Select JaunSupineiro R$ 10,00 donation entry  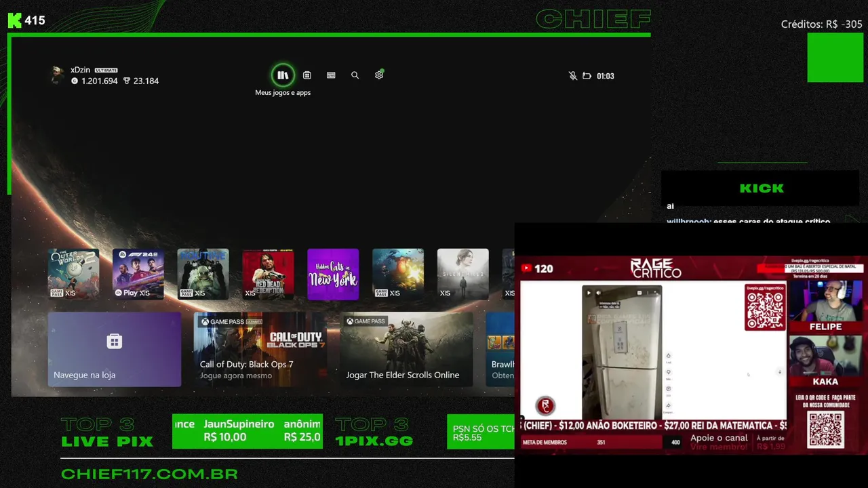tap(239, 430)
